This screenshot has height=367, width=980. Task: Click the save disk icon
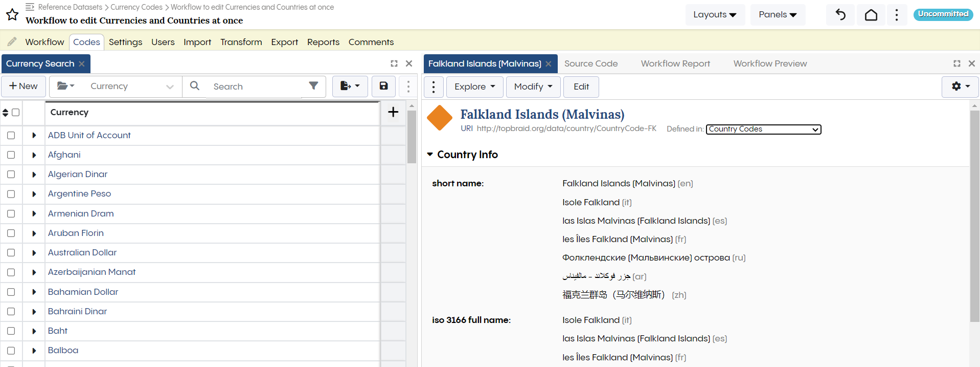coord(383,86)
